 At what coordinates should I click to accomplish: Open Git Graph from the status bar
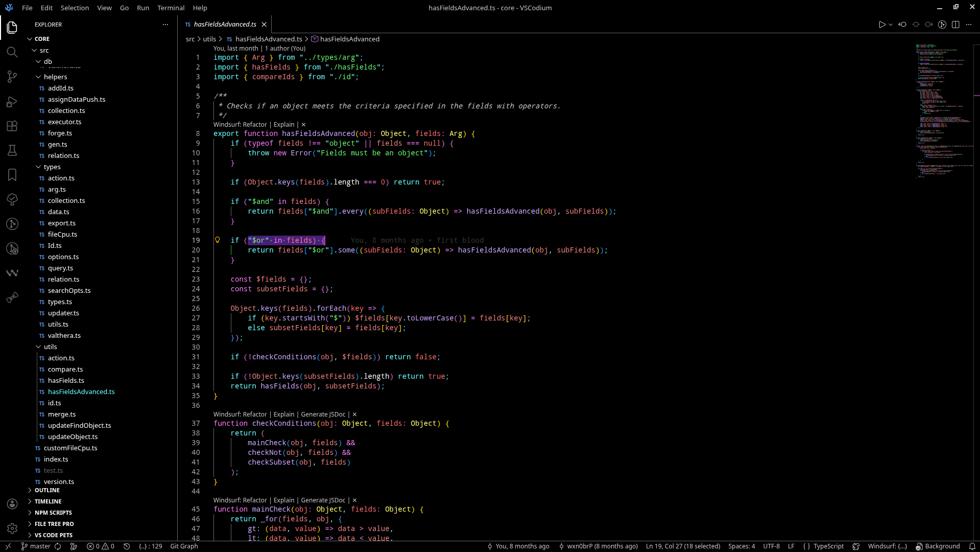click(184, 546)
